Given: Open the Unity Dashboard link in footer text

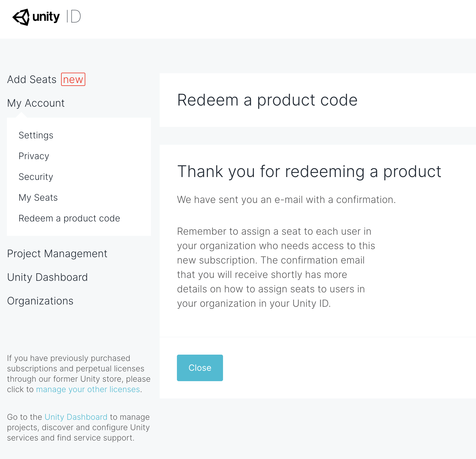Looking at the screenshot, I should [76, 417].
